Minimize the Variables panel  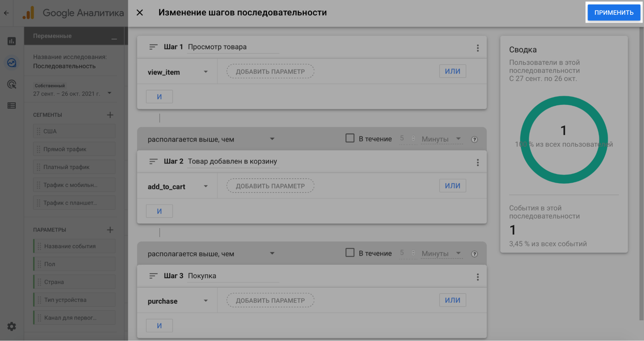point(114,39)
